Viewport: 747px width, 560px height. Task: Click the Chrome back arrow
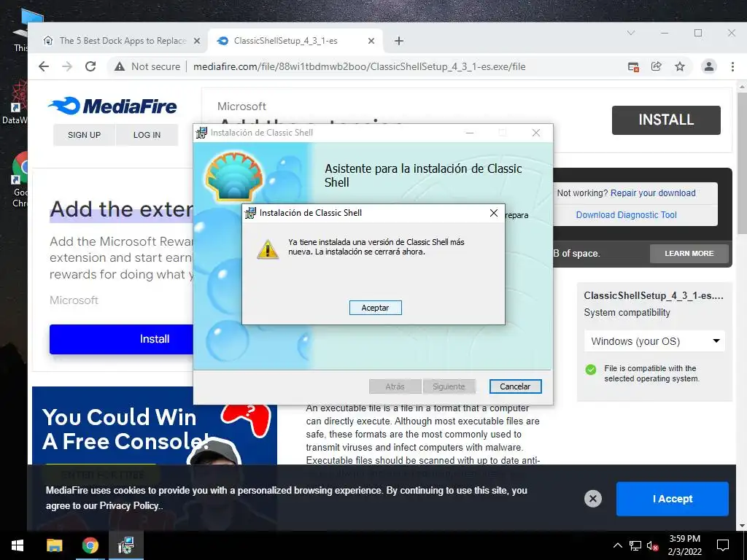click(x=44, y=66)
